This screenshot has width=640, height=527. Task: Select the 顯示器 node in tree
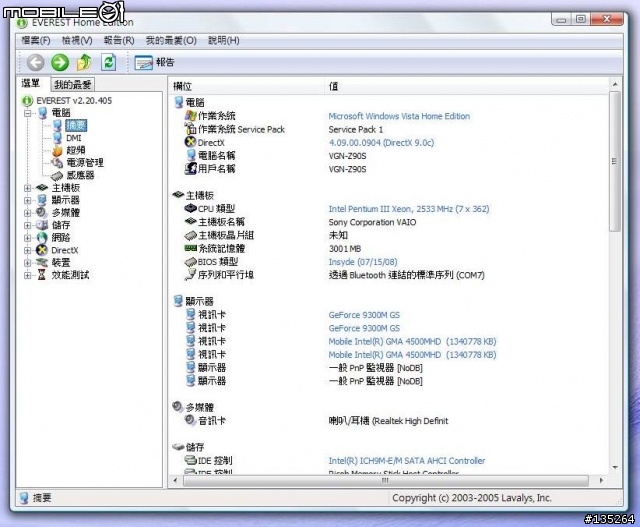pos(65,200)
